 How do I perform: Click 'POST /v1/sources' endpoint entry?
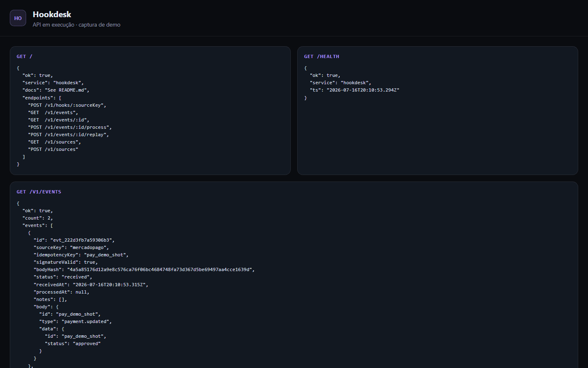pyautogui.click(x=53, y=149)
